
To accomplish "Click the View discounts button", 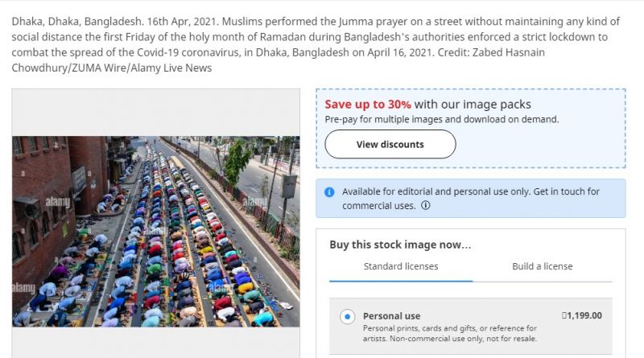I will pyautogui.click(x=390, y=144).
